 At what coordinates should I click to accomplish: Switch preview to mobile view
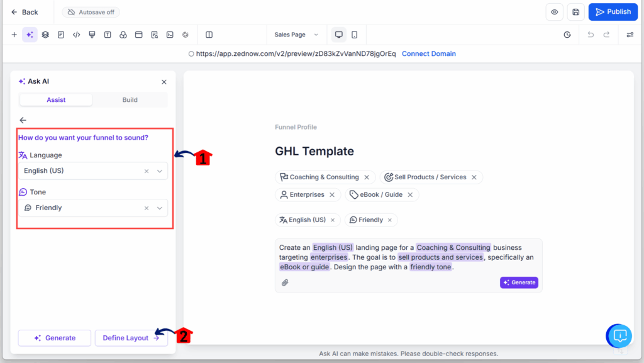pyautogui.click(x=354, y=35)
